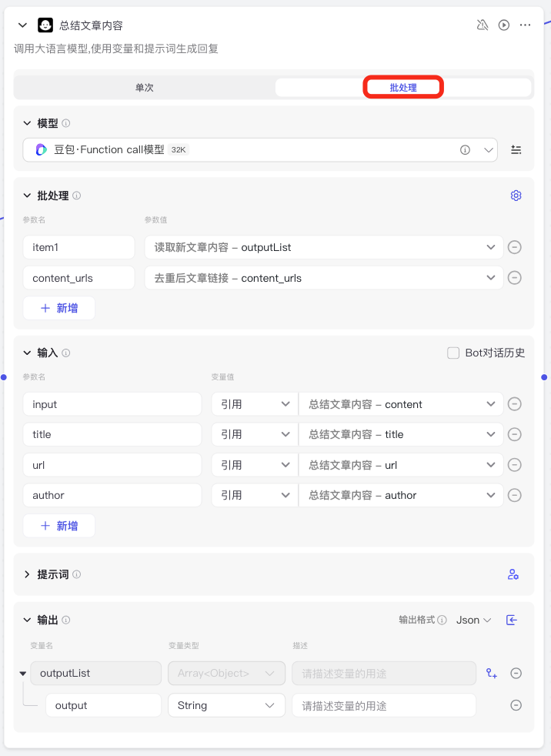The width and height of the screenshot is (551, 756).
Task: Click the outputList description field
Action: pos(384,674)
